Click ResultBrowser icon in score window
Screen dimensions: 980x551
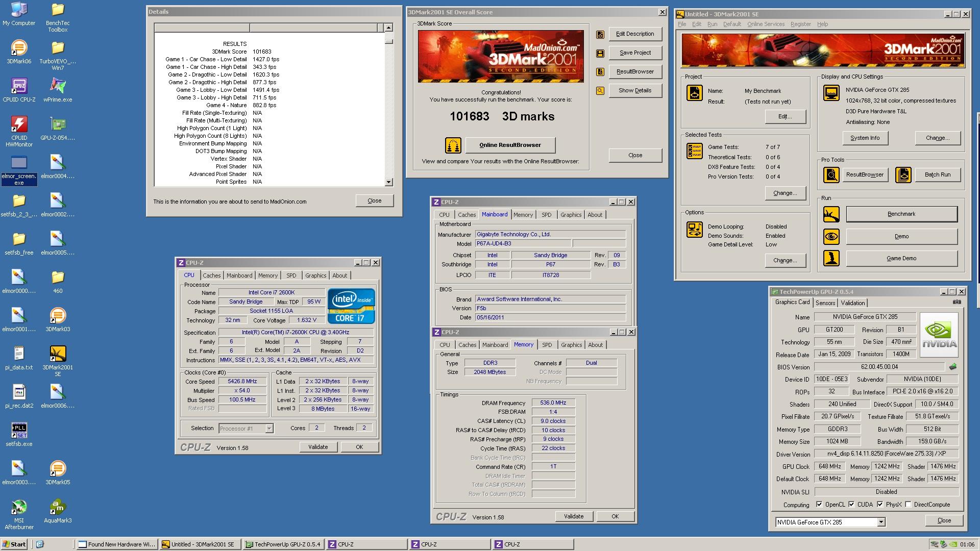(600, 72)
